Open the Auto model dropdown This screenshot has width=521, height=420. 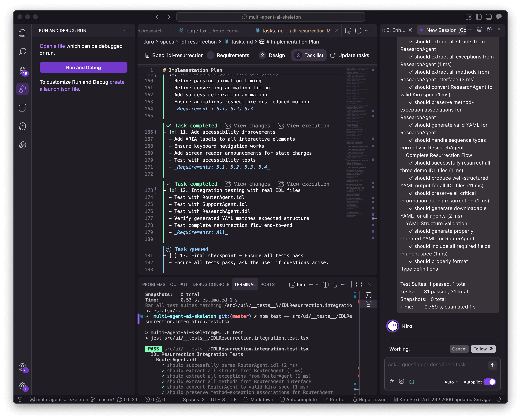(x=451, y=382)
